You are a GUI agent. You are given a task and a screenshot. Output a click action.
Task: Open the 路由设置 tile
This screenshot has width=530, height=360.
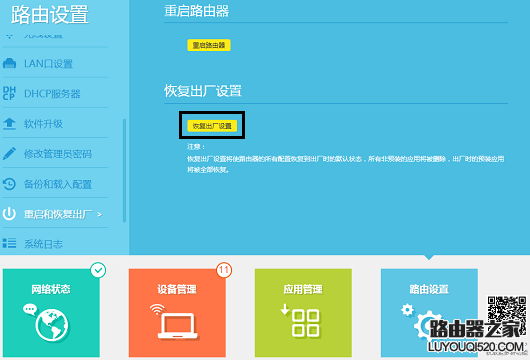[x=429, y=313]
